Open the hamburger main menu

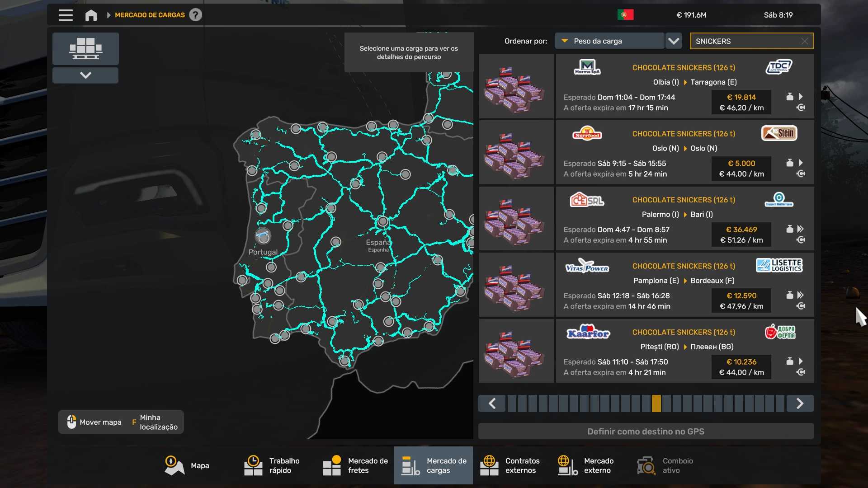pyautogui.click(x=66, y=15)
